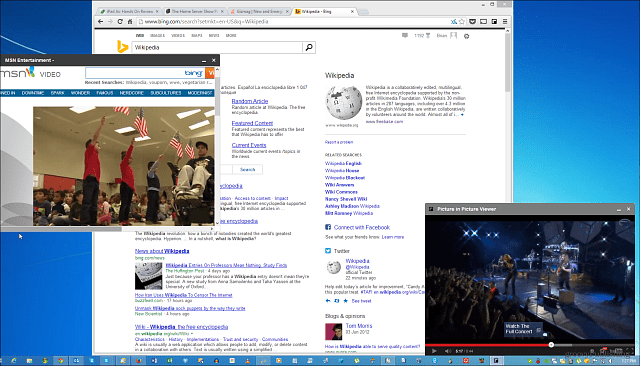The image size is (640, 366).
Task: Open the Random Article link
Action: click(250, 101)
